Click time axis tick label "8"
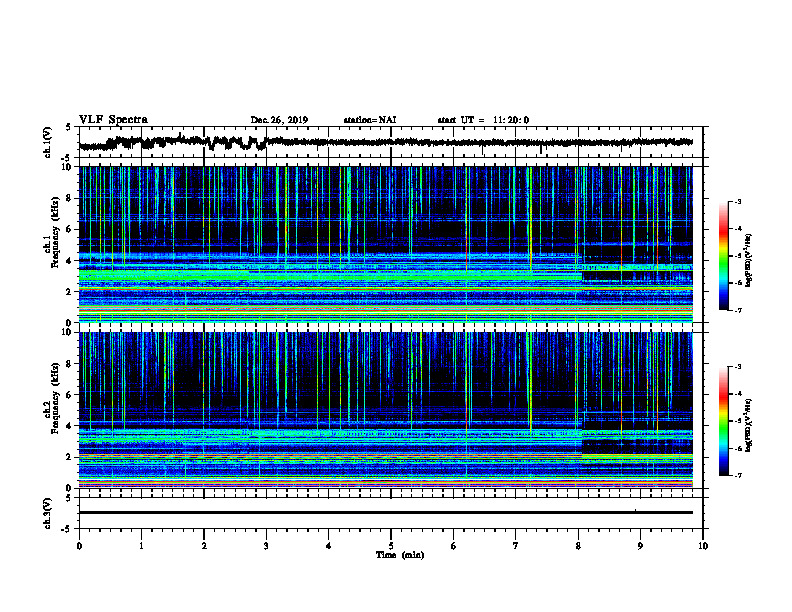 pos(578,546)
